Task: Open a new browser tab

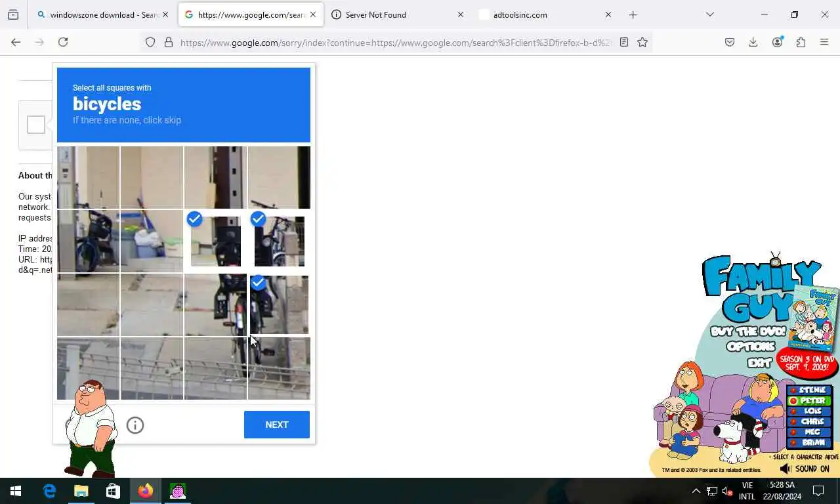Action: coord(633,14)
